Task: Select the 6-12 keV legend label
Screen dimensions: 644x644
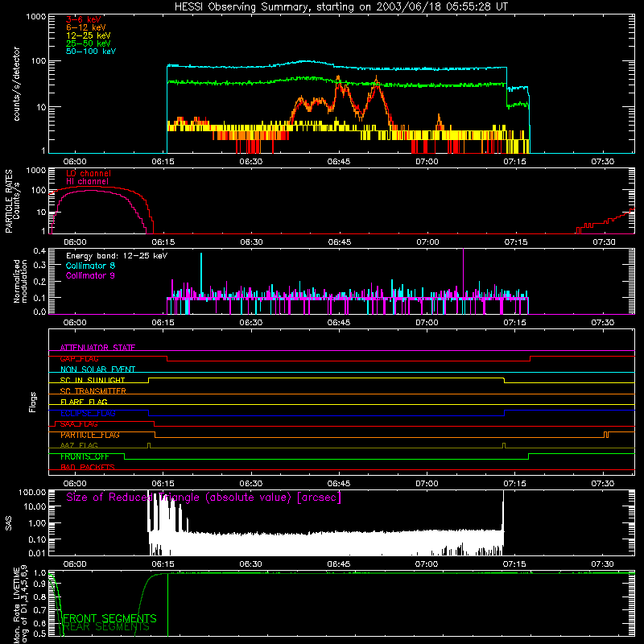Action: click(86, 27)
